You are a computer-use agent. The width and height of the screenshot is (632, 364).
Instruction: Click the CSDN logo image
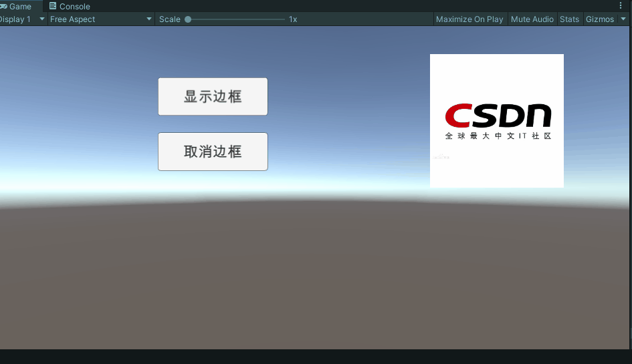tap(496, 121)
